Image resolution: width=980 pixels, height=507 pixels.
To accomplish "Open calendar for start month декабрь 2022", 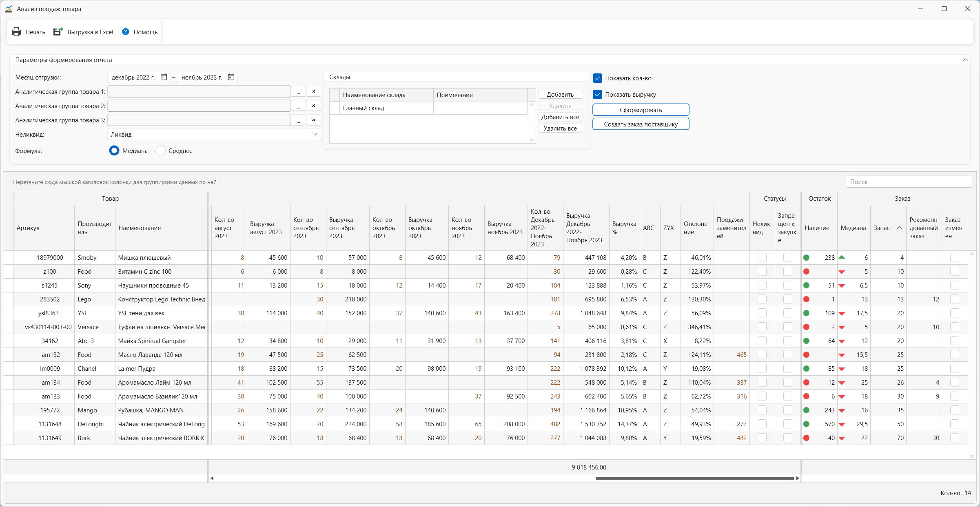I will click(164, 77).
